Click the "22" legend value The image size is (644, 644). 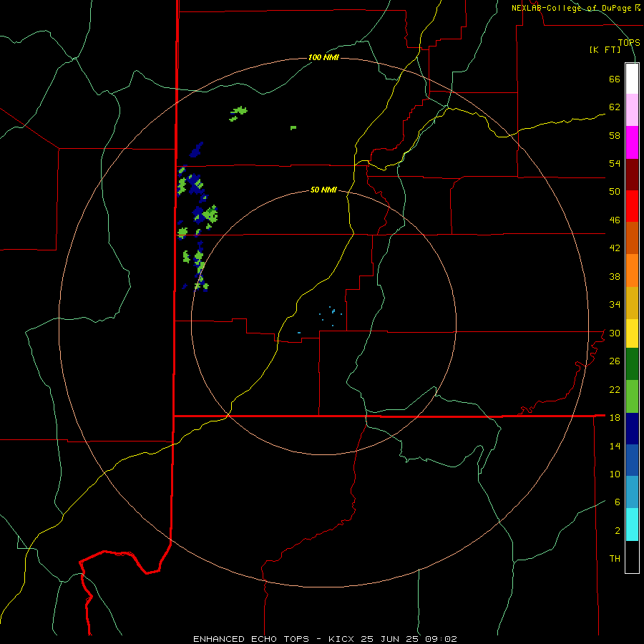click(615, 389)
